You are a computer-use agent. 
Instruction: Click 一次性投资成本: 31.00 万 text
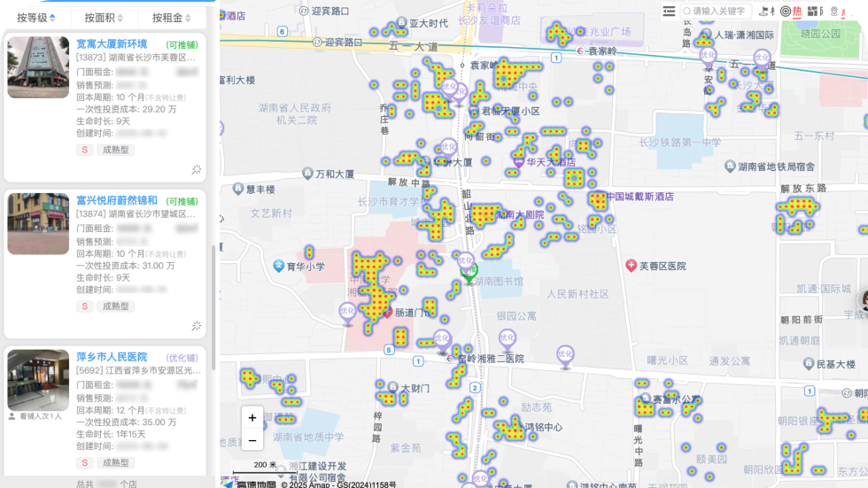tap(125, 266)
